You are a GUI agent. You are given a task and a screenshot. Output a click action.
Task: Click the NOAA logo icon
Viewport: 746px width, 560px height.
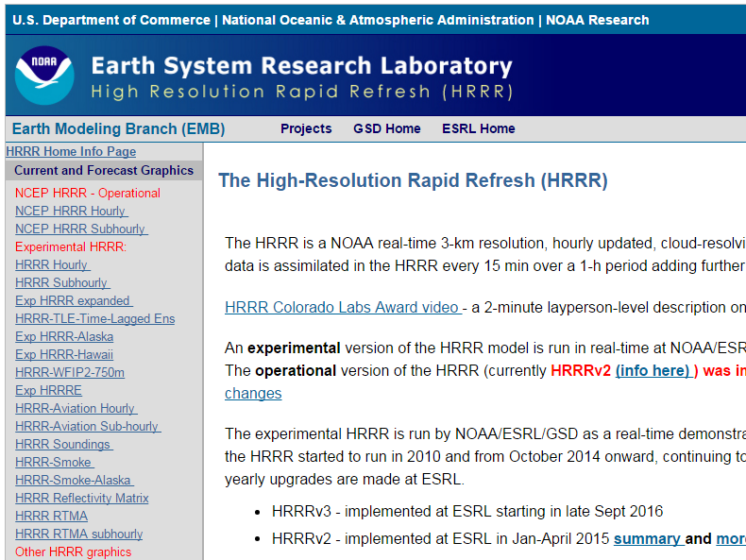point(44,76)
